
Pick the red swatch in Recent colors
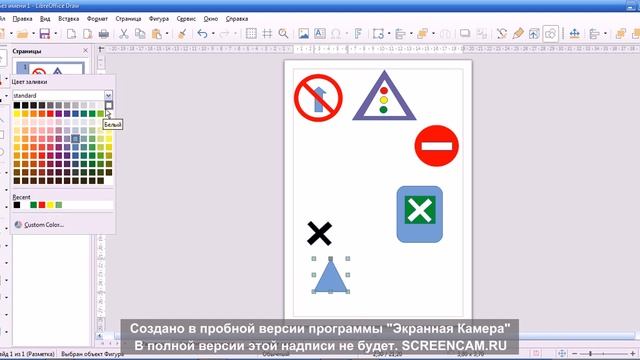42,205
